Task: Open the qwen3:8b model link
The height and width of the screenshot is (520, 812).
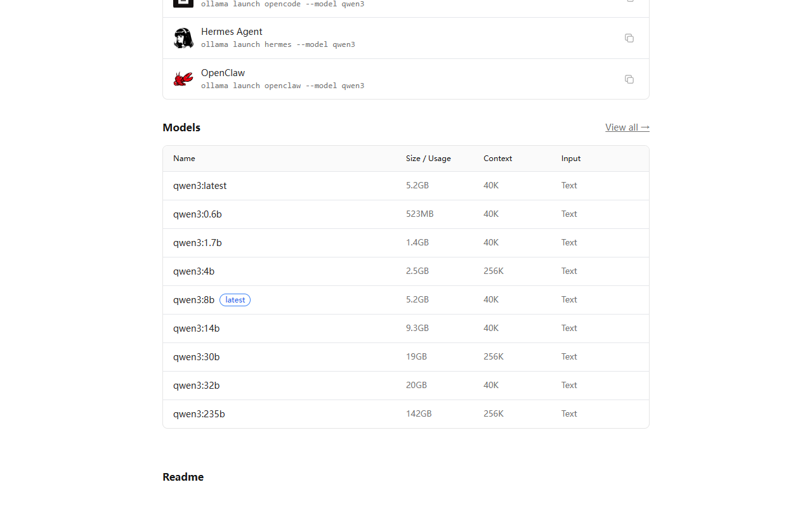Action: 193,300
